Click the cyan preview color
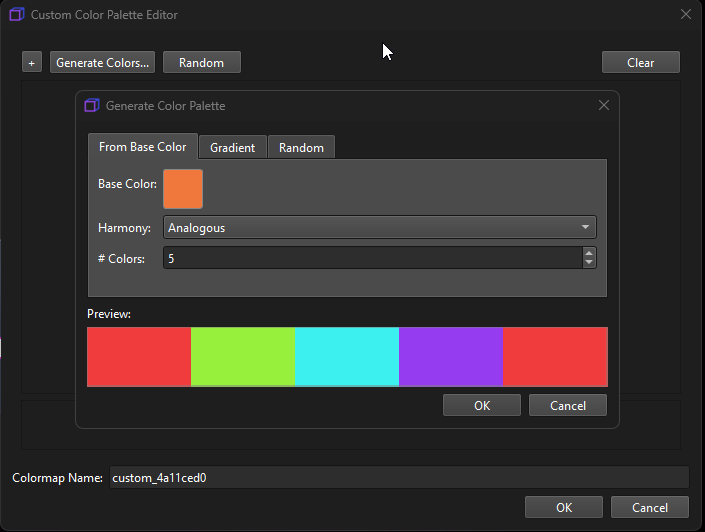The image size is (705, 532). 347,357
